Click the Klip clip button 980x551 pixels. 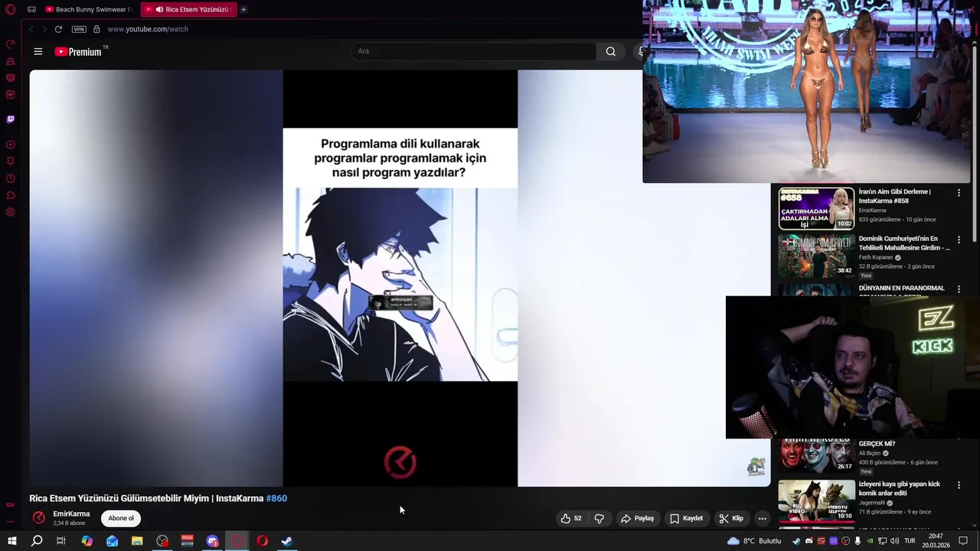[x=731, y=518]
